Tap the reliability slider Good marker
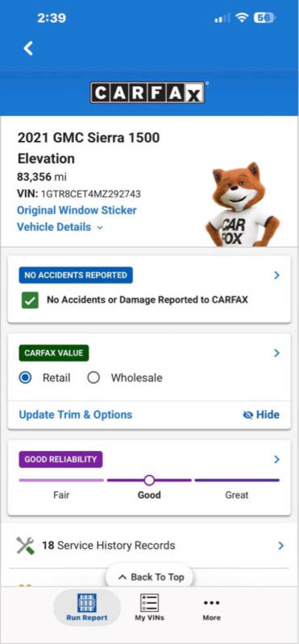This screenshot has width=299, height=644. pos(149,480)
